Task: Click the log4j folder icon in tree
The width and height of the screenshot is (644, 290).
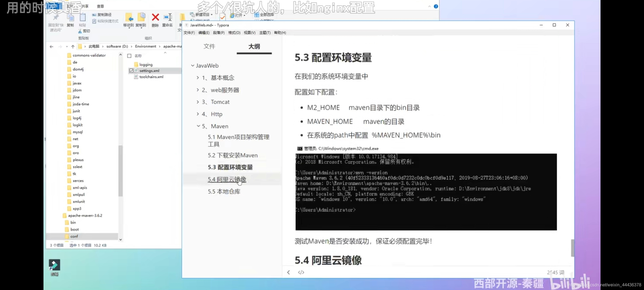Action: point(69,118)
